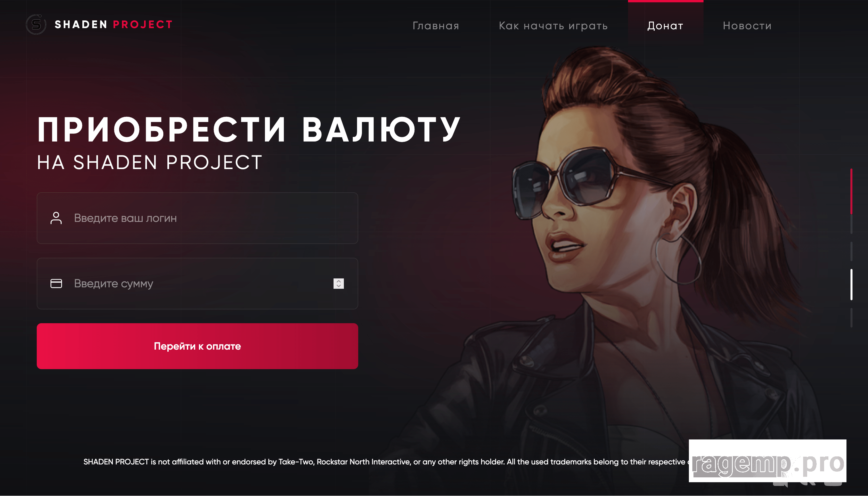Increase amount with the up spinner arrow
Viewport: 868px width, 496px height.
tap(339, 281)
